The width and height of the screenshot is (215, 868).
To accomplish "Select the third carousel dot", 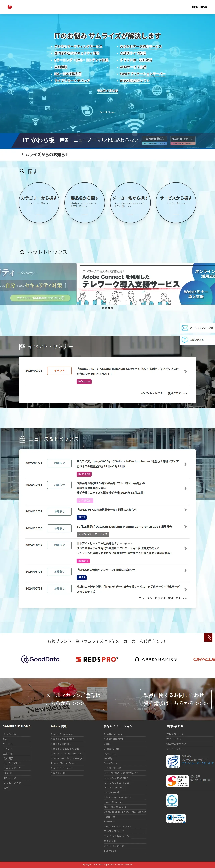I will (x=109, y=308).
